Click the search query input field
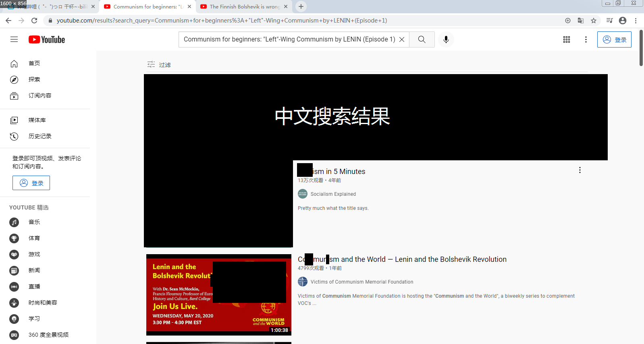This screenshot has height=344, width=644. (289, 39)
